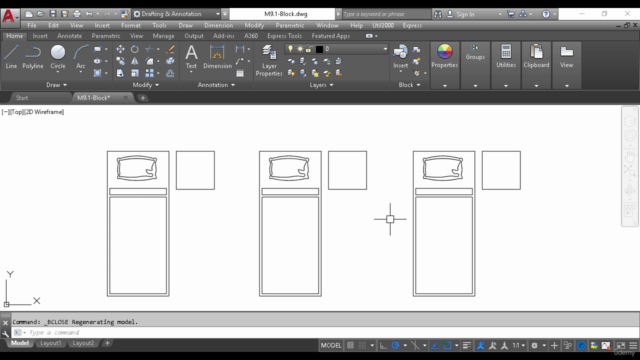The height and width of the screenshot is (360, 640).
Task: Toggle snap mode in status bar
Action: click(x=362, y=345)
